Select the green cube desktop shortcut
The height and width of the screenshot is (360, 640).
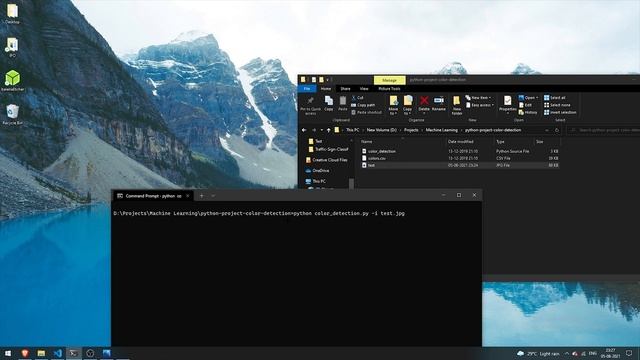[x=13, y=80]
